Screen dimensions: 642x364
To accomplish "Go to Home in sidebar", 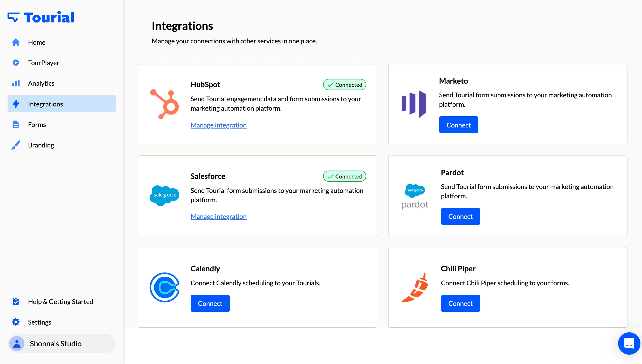I will pos(62,42).
